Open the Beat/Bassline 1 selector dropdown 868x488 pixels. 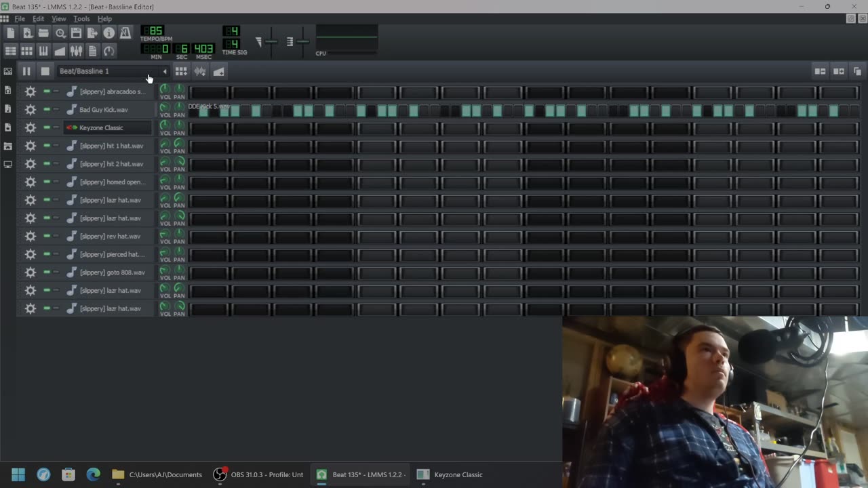113,71
